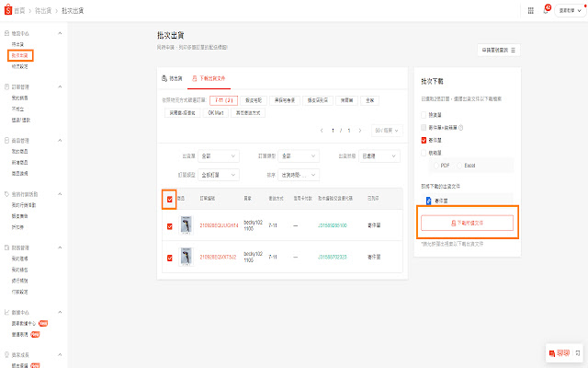This screenshot has height=368, width=588.
Task: Click product thumbnail of order 210928EQUUGH14
Action: coord(186,225)
